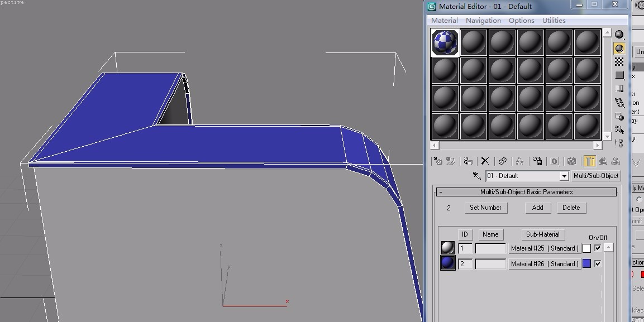The image size is (644, 322).
Task: Toggle the Backlight icon
Action: (619, 49)
